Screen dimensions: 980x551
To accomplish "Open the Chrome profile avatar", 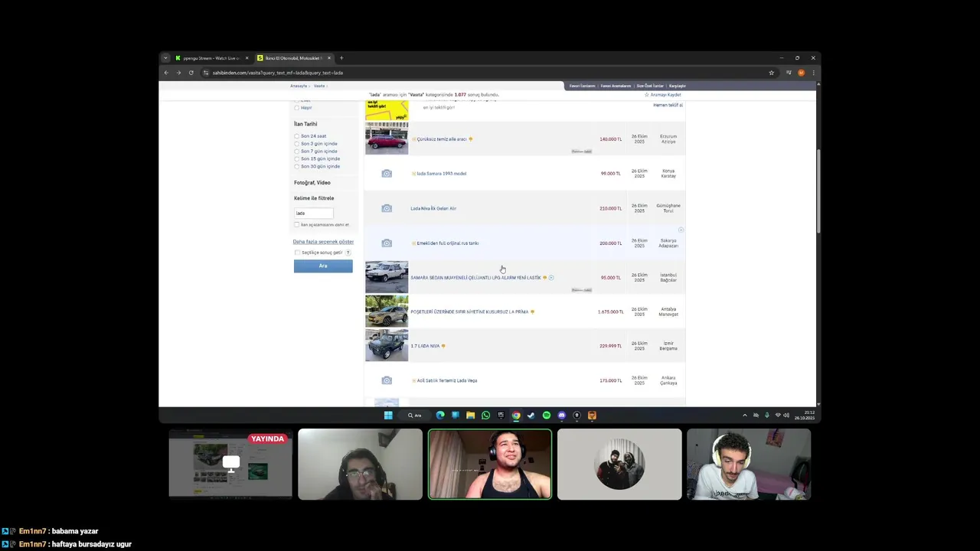I will click(x=801, y=73).
